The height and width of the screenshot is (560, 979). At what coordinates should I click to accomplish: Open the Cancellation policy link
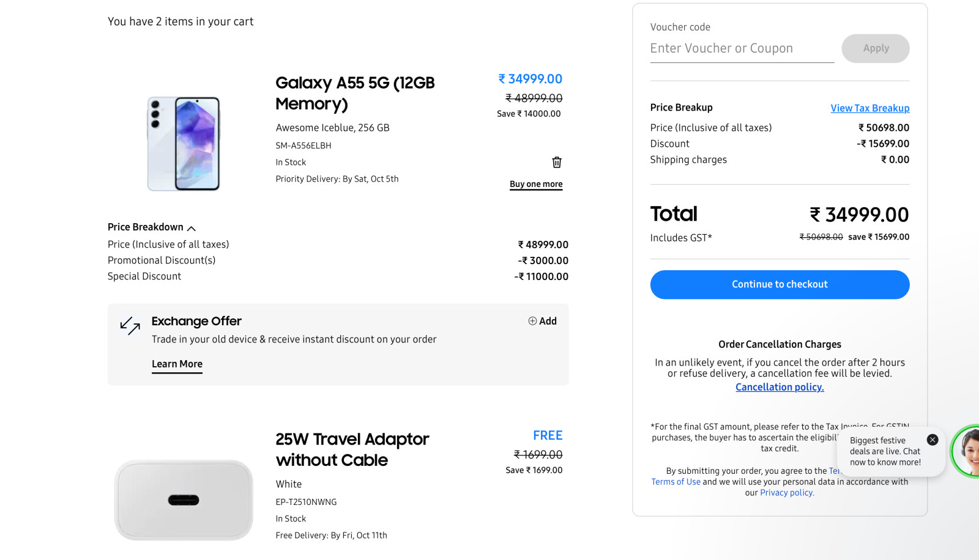(x=780, y=387)
